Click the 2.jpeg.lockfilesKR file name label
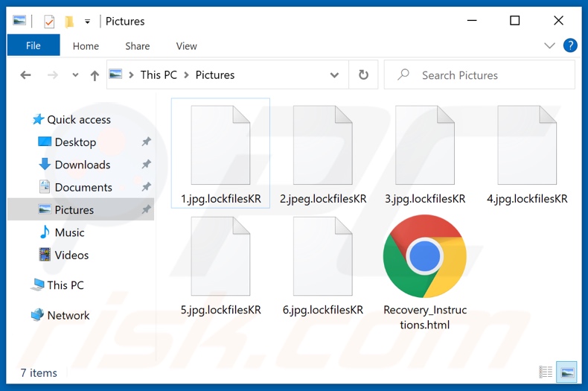Viewport: 588px width, 391px height. coord(323,199)
